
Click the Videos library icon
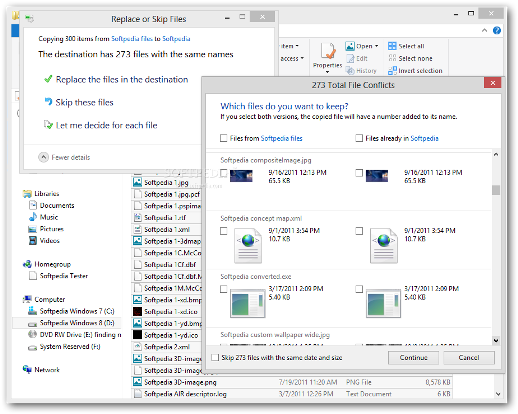(x=33, y=240)
